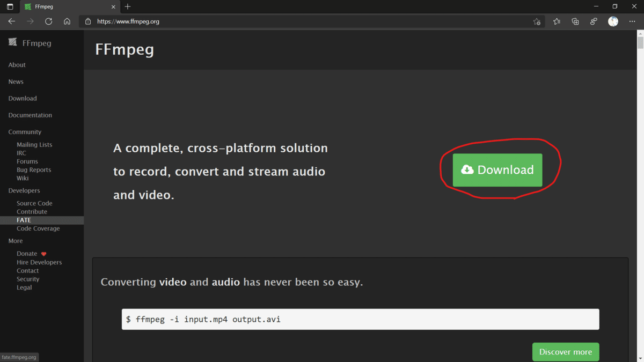Click the green Discover more button

(x=566, y=352)
